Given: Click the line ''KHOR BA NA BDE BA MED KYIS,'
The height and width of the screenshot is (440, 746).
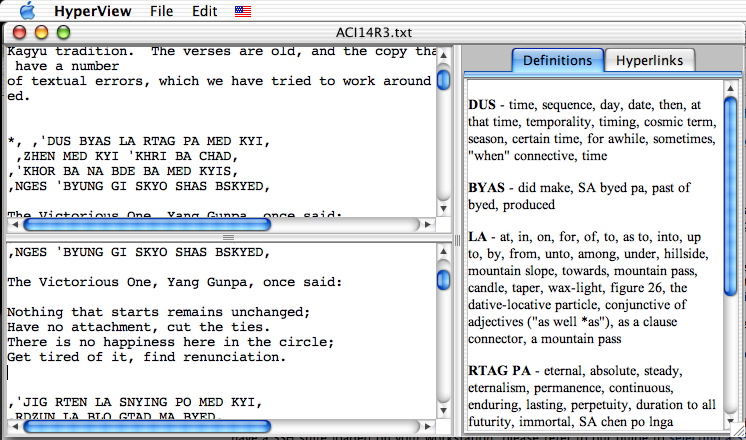Looking at the screenshot, I should point(123,171).
